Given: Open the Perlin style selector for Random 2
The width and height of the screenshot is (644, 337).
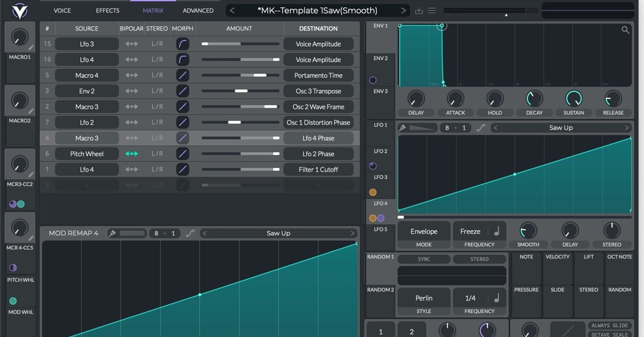Looking at the screenshot, I should 423,298.
